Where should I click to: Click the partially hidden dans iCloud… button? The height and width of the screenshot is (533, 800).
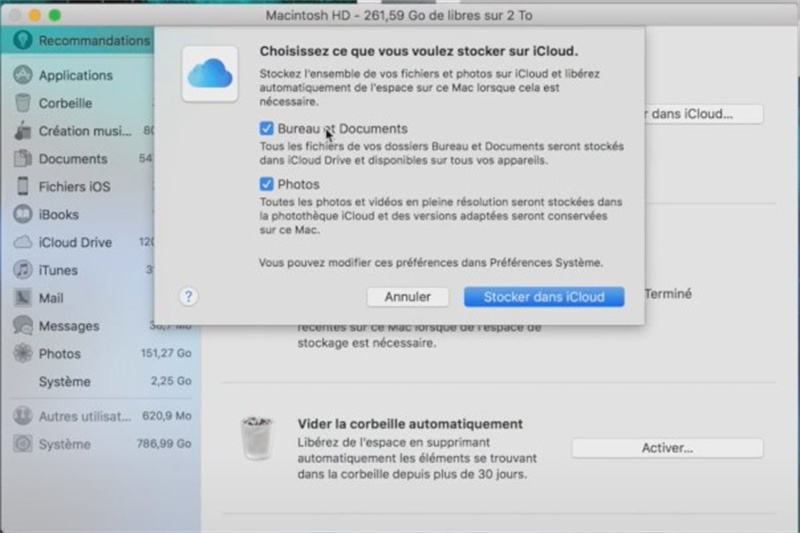click(704, 114)
